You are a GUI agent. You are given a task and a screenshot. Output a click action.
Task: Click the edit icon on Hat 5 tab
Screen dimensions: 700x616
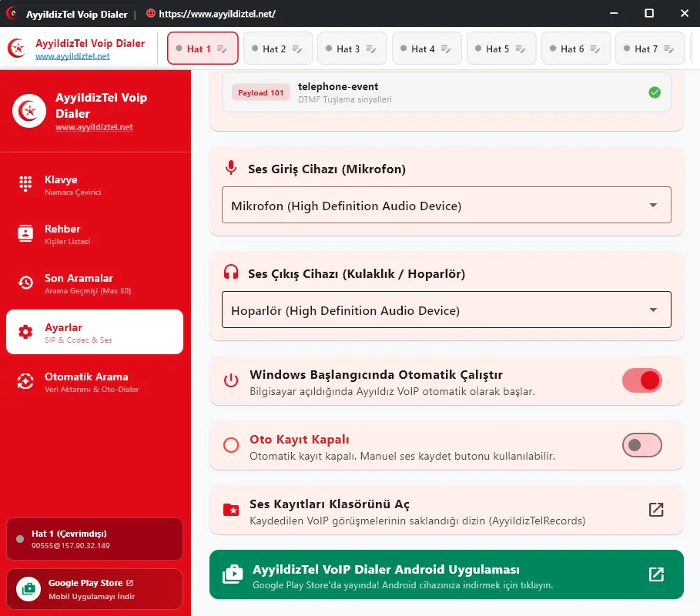(x=520, y=49)
